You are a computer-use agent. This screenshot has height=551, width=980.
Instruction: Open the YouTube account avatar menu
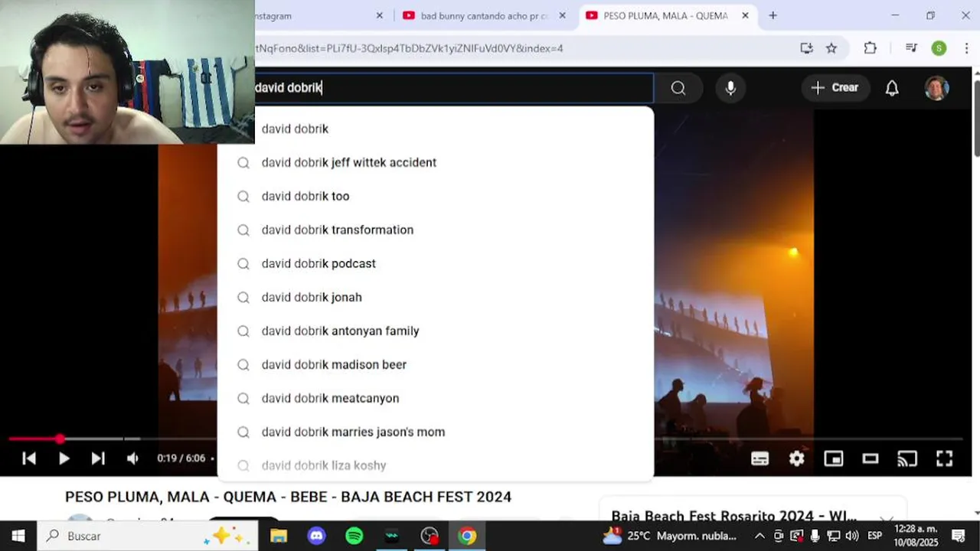click(936, 88)
